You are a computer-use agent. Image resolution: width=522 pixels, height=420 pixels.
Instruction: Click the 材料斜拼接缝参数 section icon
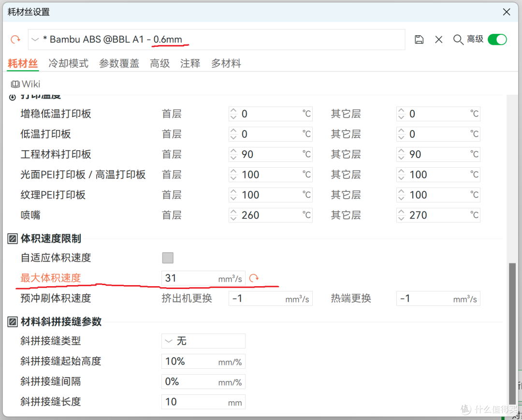click(x=12, y=322)
